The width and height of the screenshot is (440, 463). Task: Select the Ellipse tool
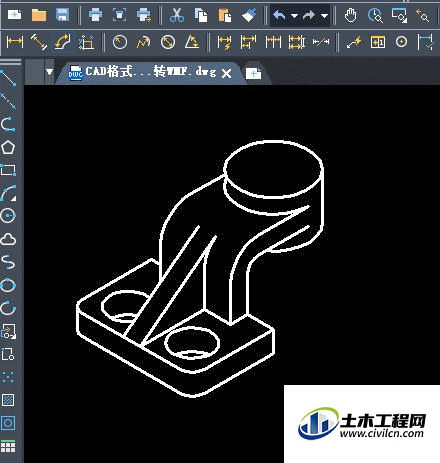8,285
